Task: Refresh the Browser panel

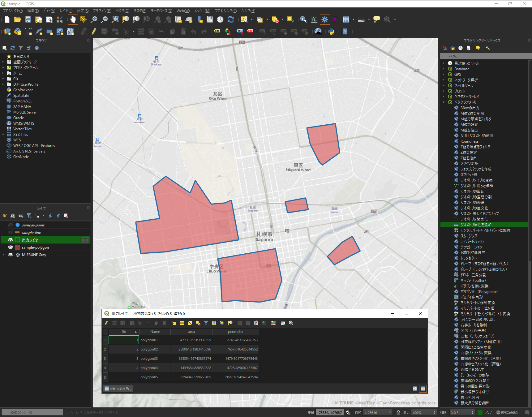Action: 13,48
